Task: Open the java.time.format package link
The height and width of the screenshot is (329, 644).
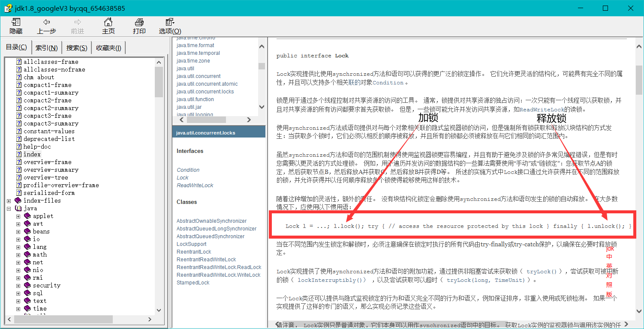Action: point(195,45)
